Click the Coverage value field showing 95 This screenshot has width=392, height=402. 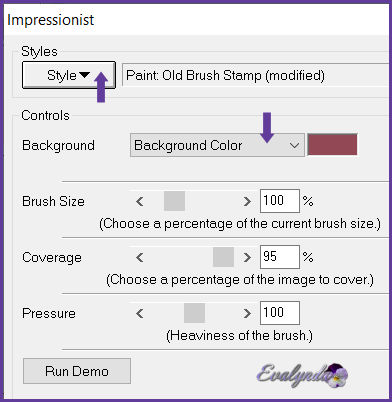280,257
